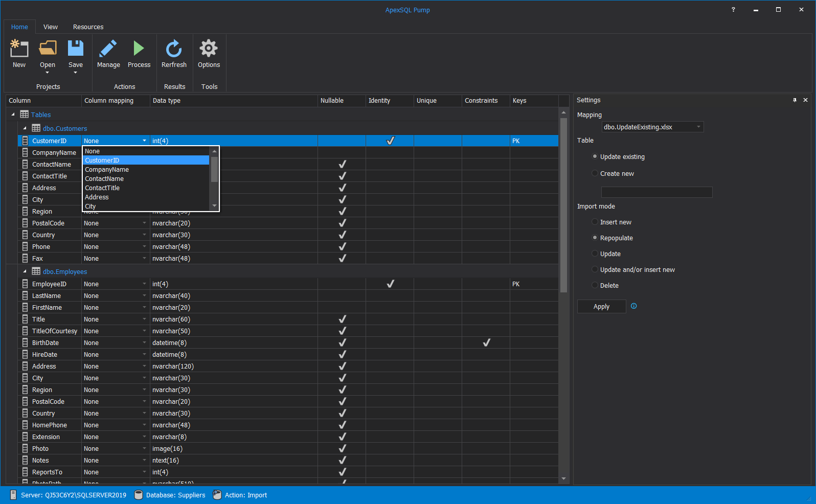
Task: Click the Action Import icon in status bar
Action: click(x=217, y=495)
